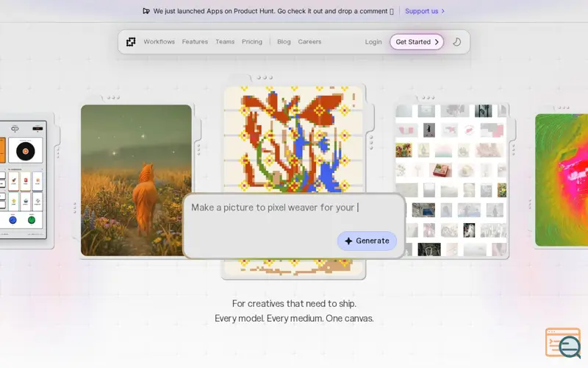
Task: Click the "For creatives that need to ship." tagline
Action: coord(294,303)
